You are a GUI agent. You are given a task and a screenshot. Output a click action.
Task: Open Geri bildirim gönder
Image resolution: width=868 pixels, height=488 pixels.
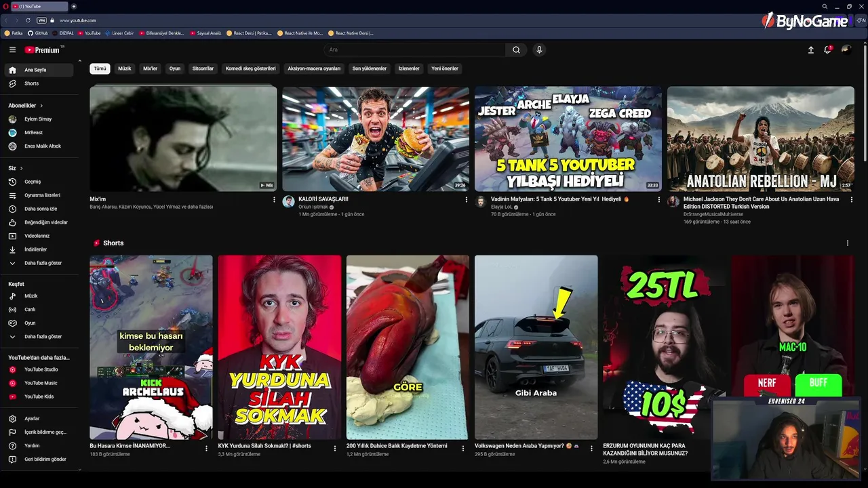tap(39, 460)
